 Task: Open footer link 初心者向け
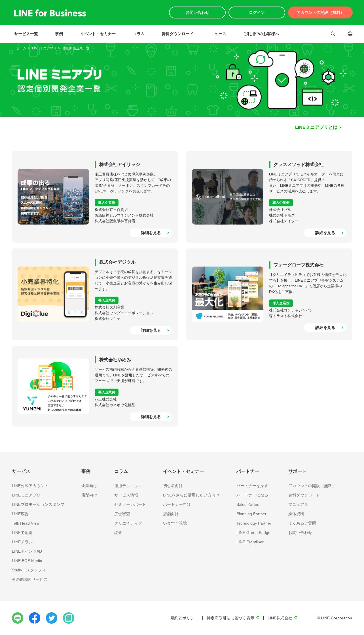pyautogui.click(x=173, y=486)
